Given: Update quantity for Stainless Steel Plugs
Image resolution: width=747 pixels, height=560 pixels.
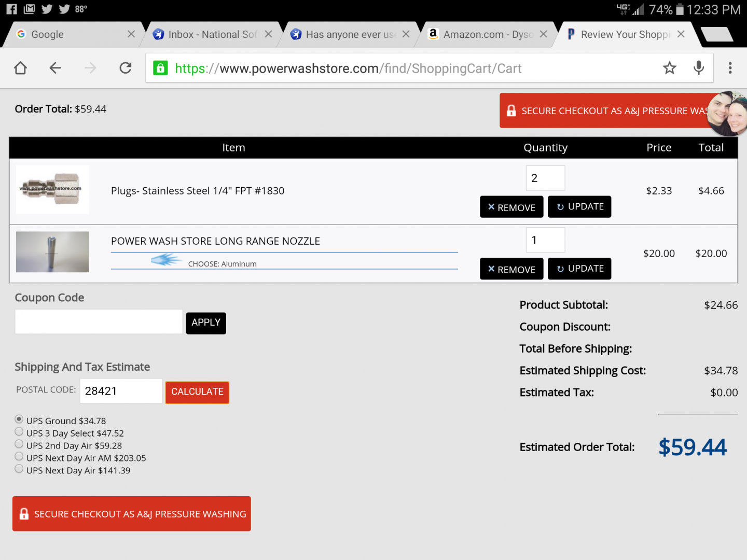Looking at the screenshot, I should (x=579, y=207).
